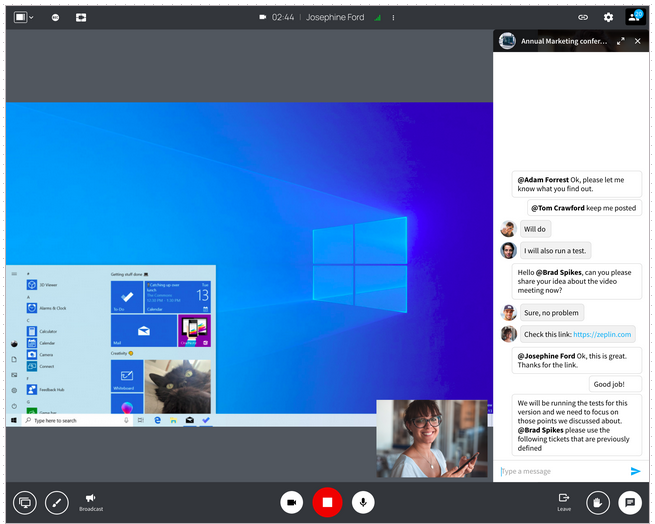The image size is (655, 524).
Task: Expand the chat panel with arrows icon
Action: coord(621,41)
